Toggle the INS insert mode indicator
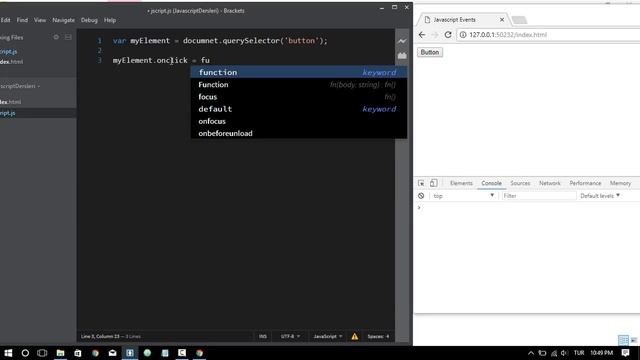This screenshot has width=640, height=360. pyautogui.click(x=263, y=336)
